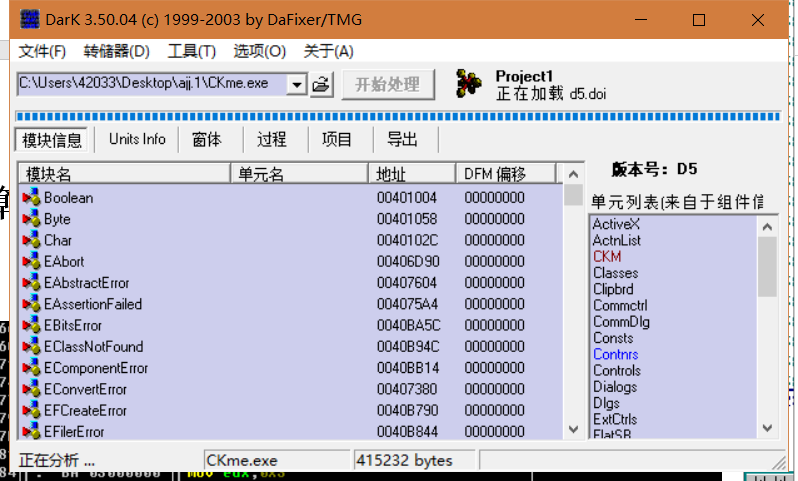Click the icon beside Boolean row
The image size is (798, 481).
point(31,197)
